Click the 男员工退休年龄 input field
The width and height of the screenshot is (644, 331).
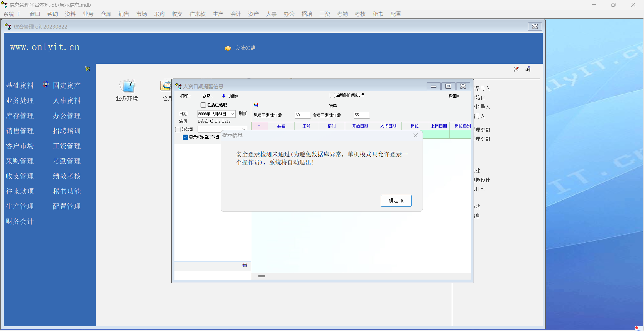tap(302, 115)
